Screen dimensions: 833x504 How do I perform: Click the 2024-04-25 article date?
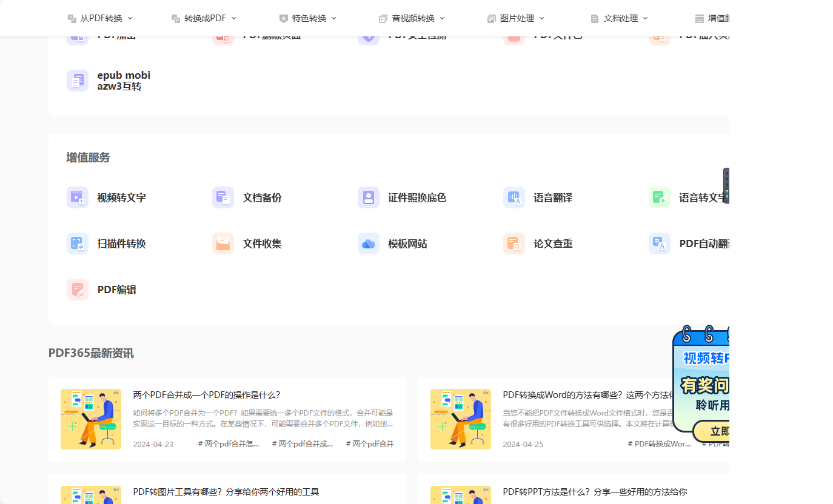523,444
